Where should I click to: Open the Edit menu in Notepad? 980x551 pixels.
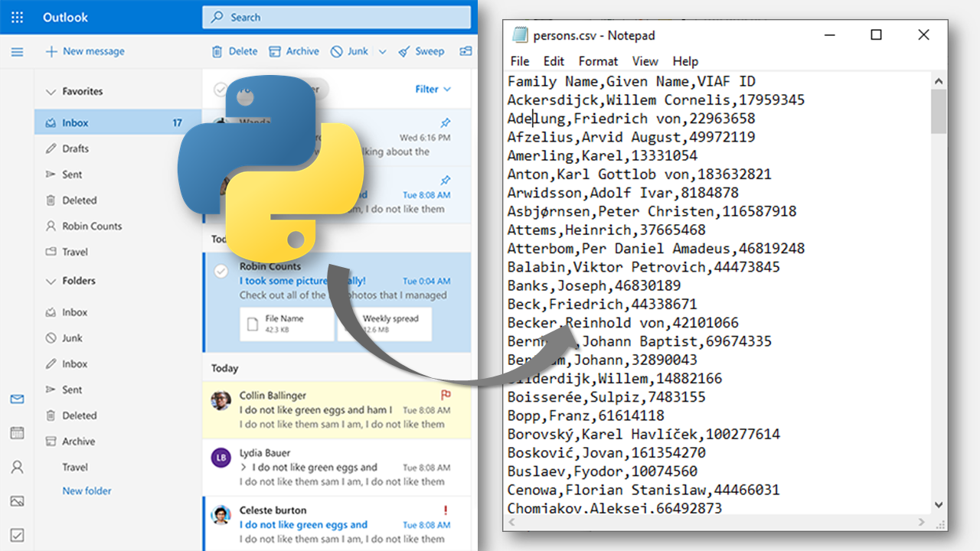click(x=554, y=61)
